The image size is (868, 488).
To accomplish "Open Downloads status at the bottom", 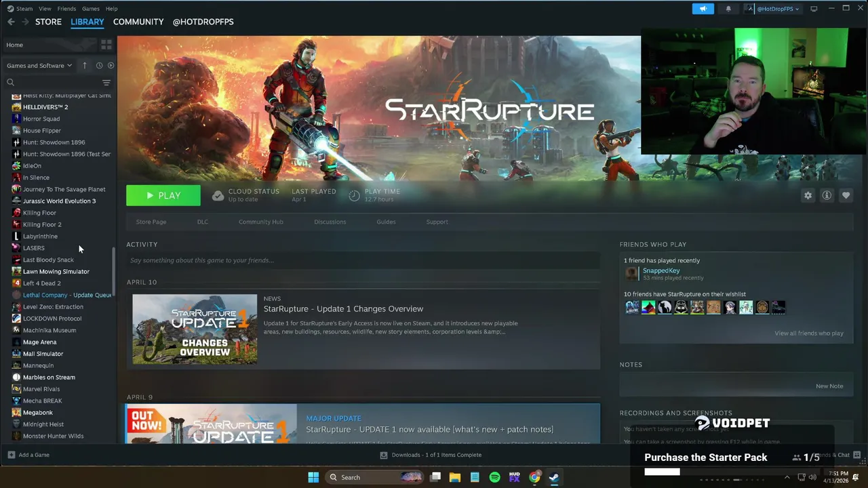I will coord(431,455).
